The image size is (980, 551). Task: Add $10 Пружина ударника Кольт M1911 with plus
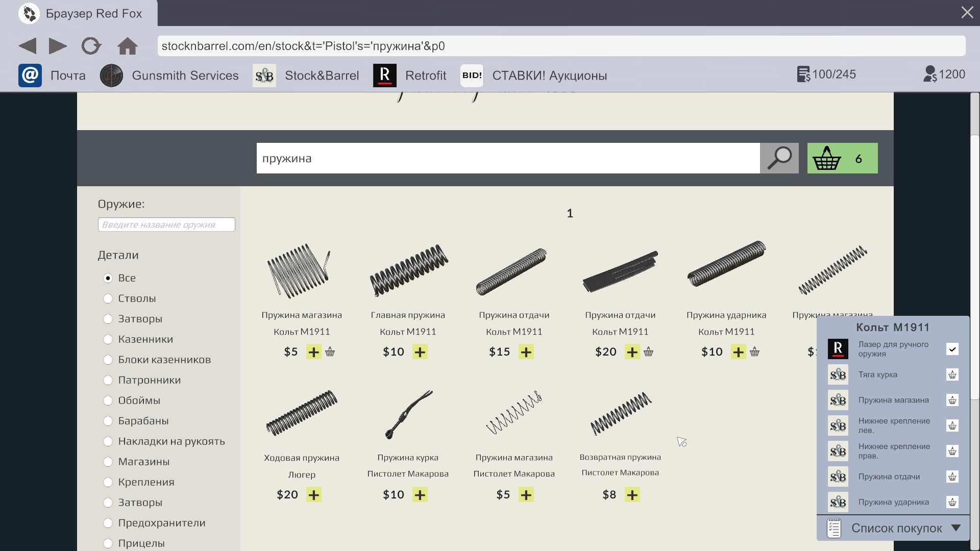pyautogui.click(x=739, y=352)
